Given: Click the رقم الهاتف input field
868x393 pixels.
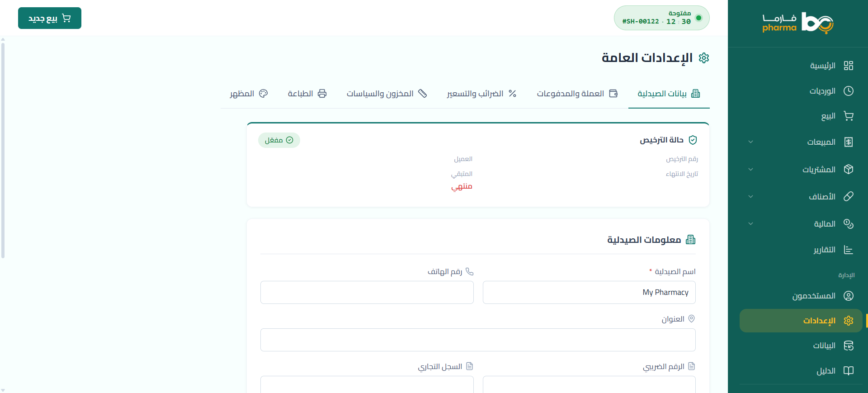Looking at the screenshot, I should click(367, 292).
